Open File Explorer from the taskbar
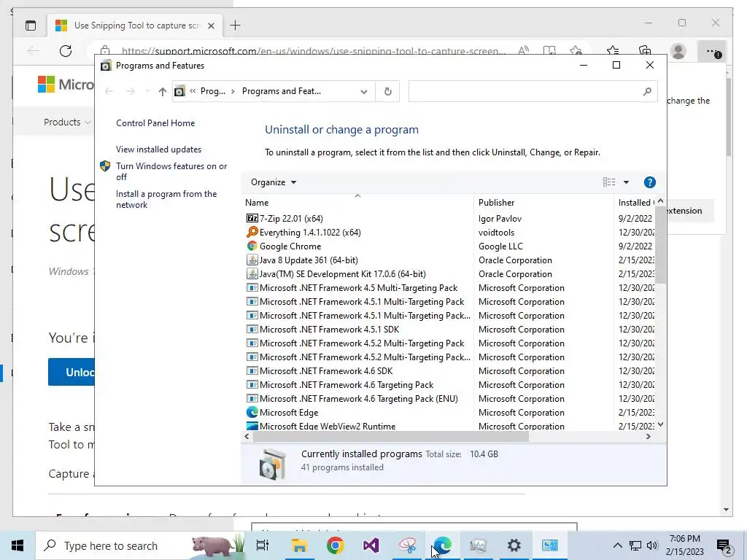 pos(299,545)
